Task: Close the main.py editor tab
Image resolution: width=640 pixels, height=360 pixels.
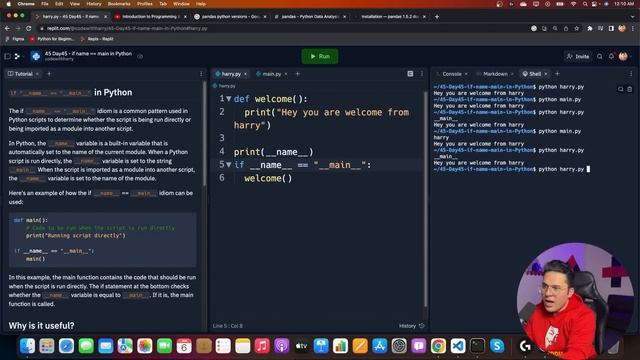Action: pos(286,74)
